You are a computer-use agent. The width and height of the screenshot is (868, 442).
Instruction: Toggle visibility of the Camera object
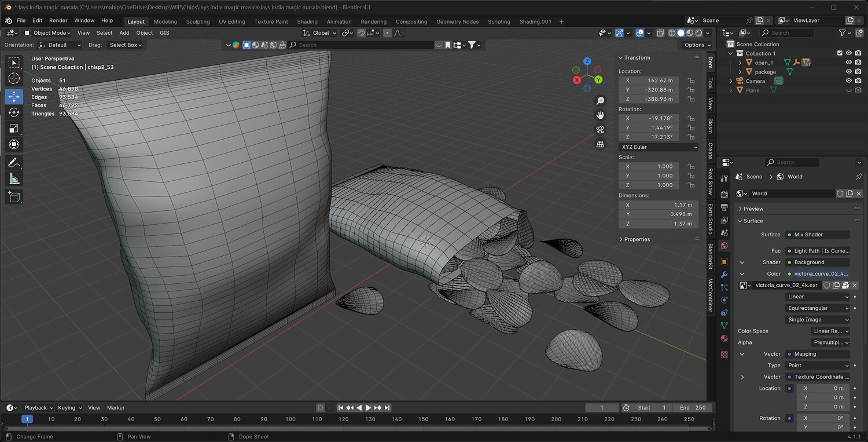pyautogui.click(x=849, y=81)
